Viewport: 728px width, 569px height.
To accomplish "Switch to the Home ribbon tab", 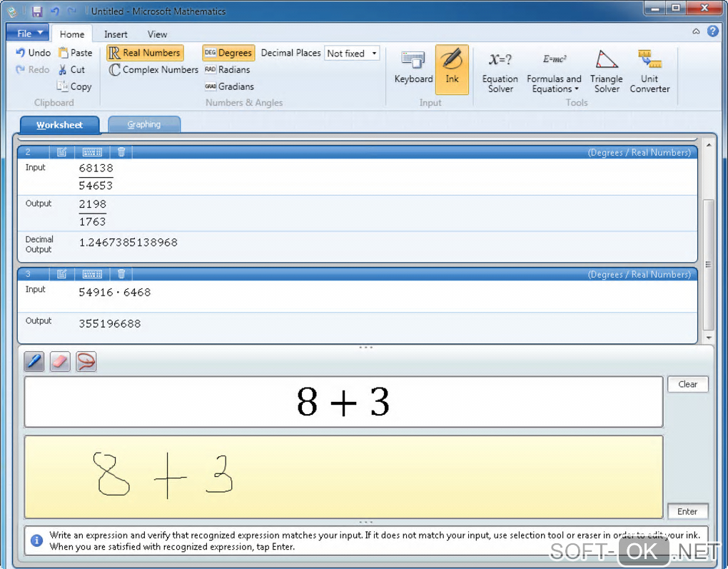I will [x=72, y=34].
